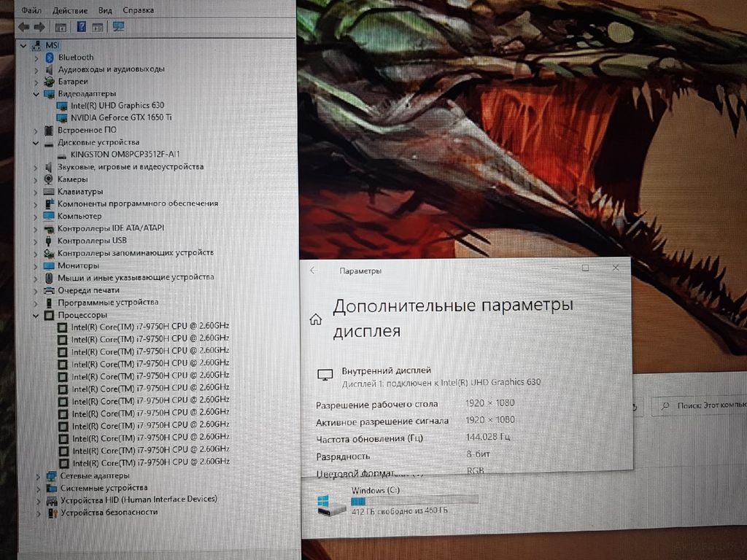Collapse the MSI root node
This screenshot has height=560, width=747.
[23, 46]
